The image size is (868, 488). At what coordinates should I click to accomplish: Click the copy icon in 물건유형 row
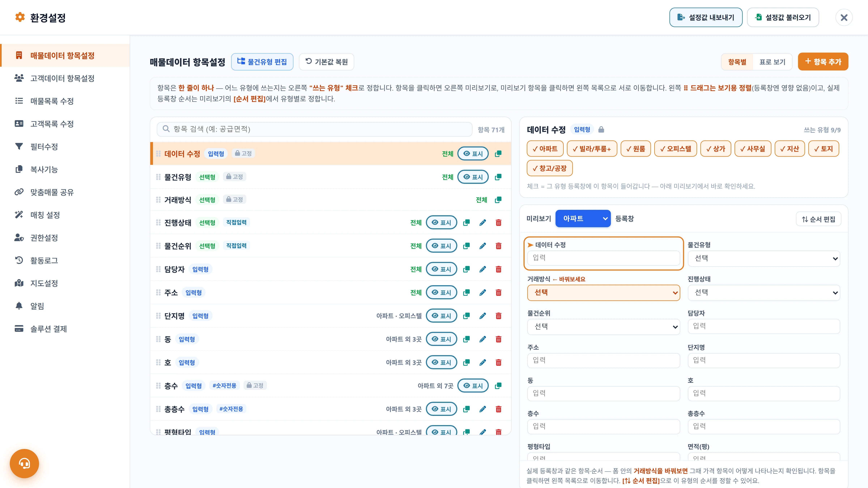[x=498, y=177]
